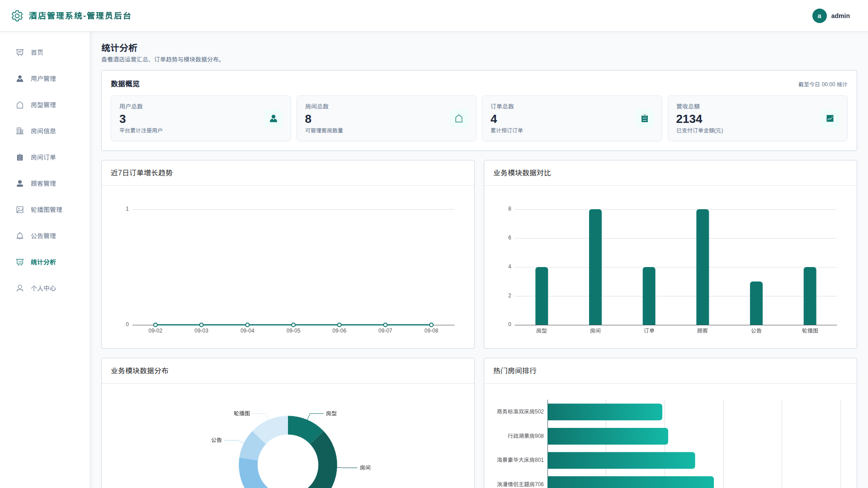The width and height of the screenshot is (868, 488).
Task: Click the 已支付订单金额(元) caption
Action: 700,131
